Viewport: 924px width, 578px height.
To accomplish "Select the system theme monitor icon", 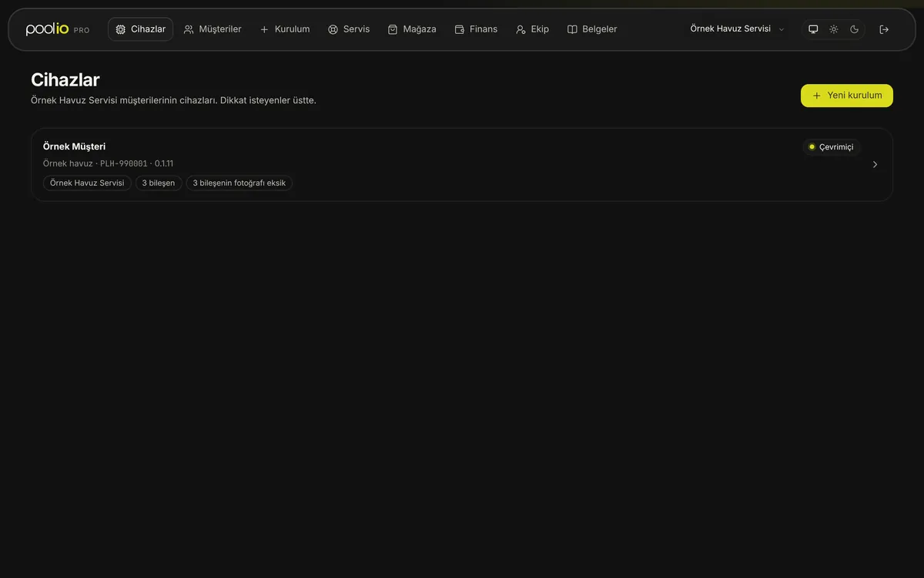I will click(813, 29).
